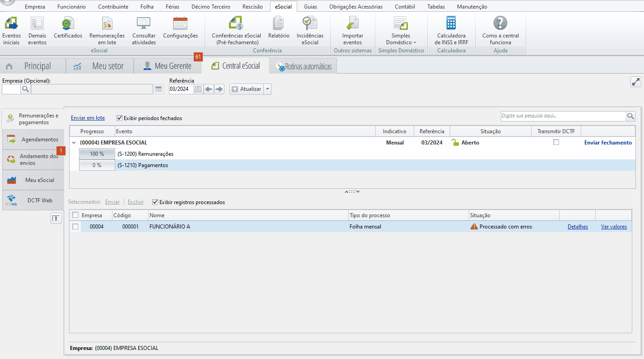Image resolution: width=644 pixels, height=359 pixels.
Task: Click the 0% progress bar for S-1210
Action: click(x=97, y=165)
